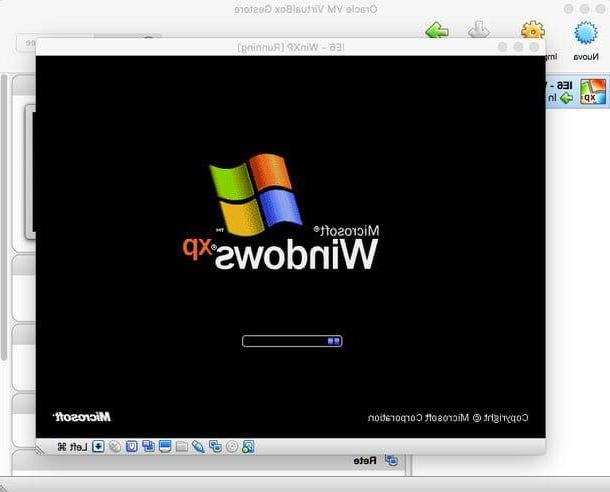Screen dimensions: 610x492
Task: Click the Oracle VM VirtualBox Gestore title bar
Action: tap(306, 9)
